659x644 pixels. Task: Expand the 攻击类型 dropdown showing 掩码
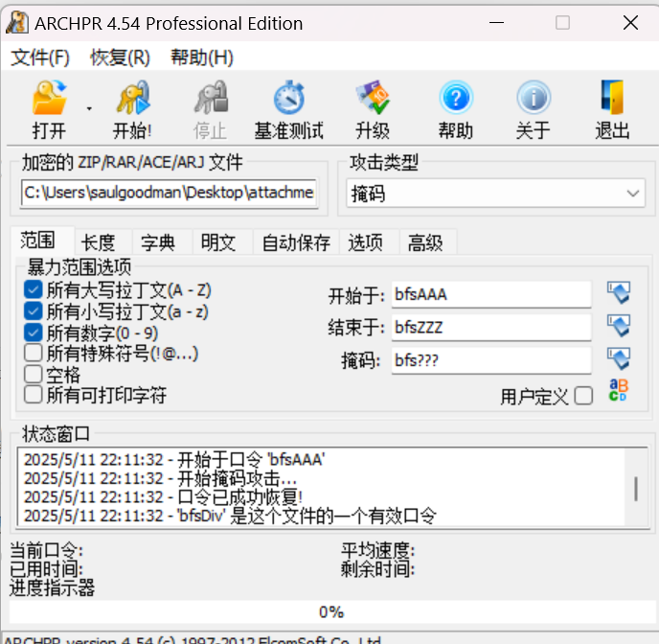(x=495, y=194)
